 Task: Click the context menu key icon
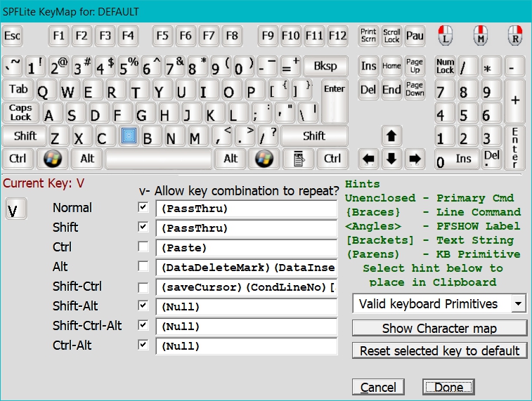click(x=298, y=159)
